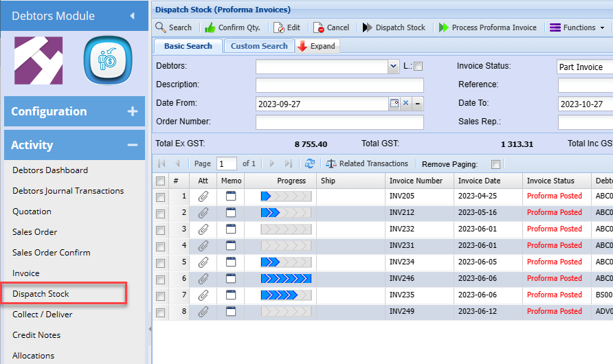The width and height of the screenshot is (613, 364).
Task: Click the Related Transactions button
Action: 367,163
